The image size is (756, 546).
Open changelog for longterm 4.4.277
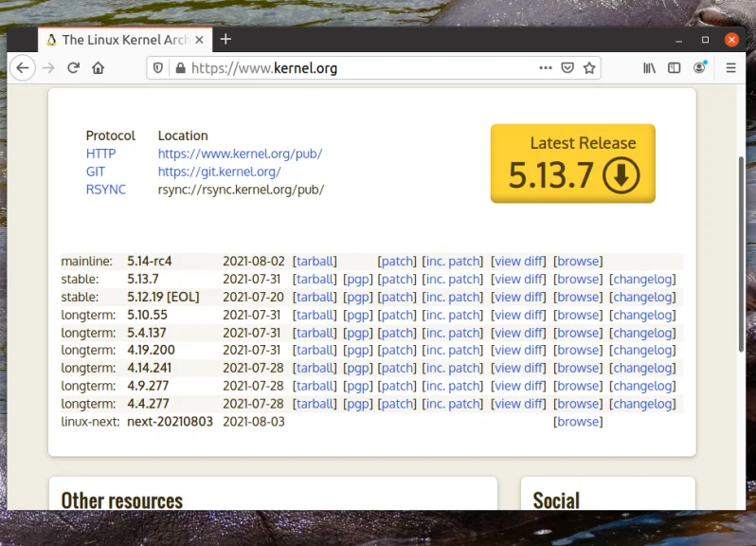coord(642,404)
